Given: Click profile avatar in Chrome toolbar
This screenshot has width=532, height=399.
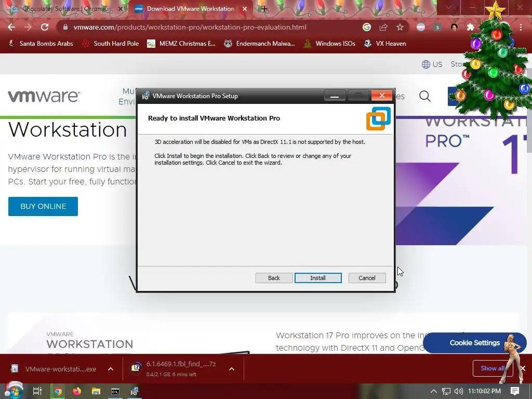Looking at the screenshot, I should [x=454, y=27].
